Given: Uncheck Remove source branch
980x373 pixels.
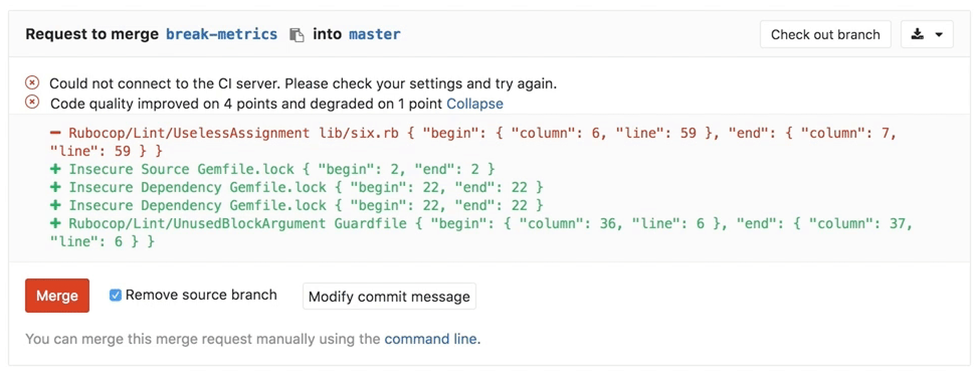Looking at the screenshot, I should coord(116,295).
